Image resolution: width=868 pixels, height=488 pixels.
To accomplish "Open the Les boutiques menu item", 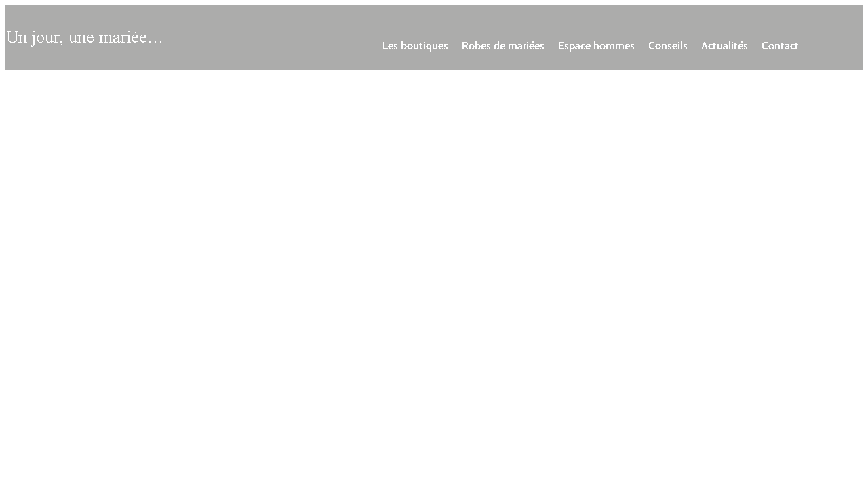I will pos(415,45).
